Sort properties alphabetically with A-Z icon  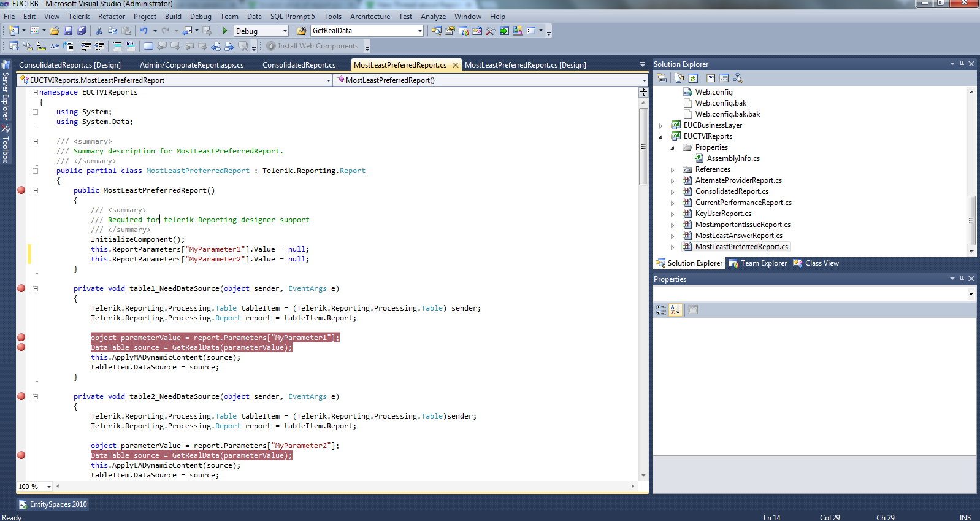click(675, 310)
